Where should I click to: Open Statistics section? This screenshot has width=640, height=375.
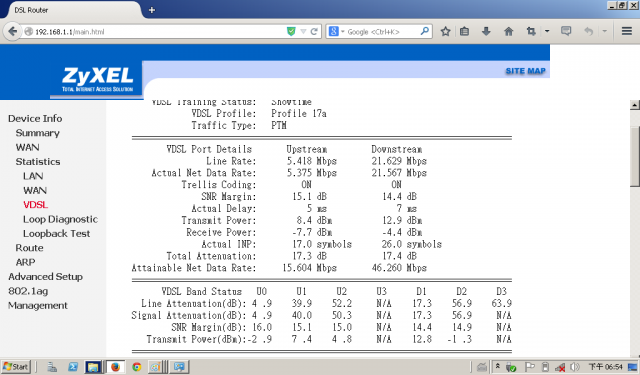click(x=38, y=162)
